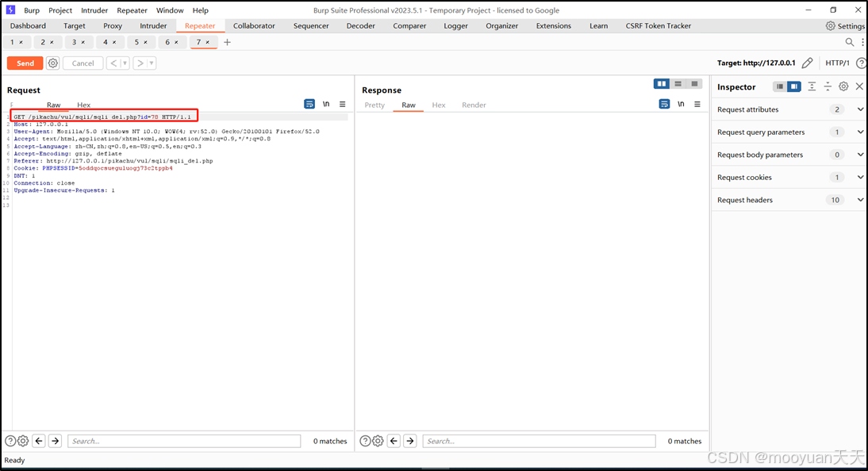Click the Repeater tab search icon

[x=849, y=42]
